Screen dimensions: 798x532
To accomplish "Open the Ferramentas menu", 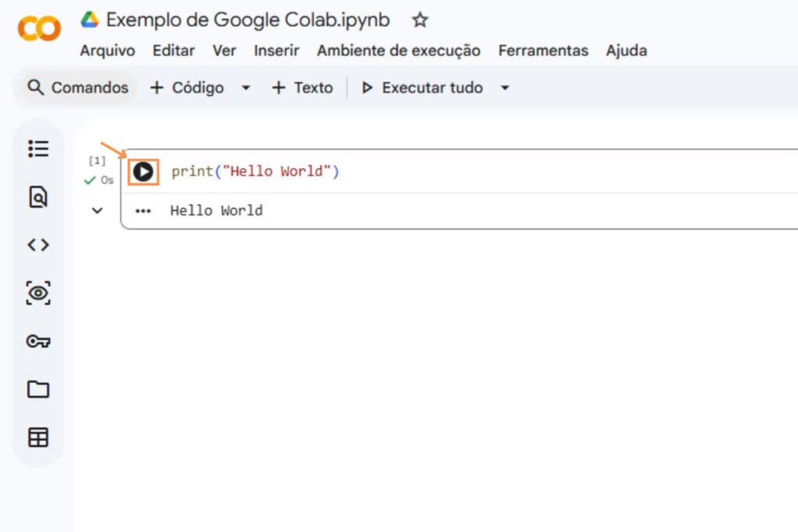I will click(x=543, y=51).
